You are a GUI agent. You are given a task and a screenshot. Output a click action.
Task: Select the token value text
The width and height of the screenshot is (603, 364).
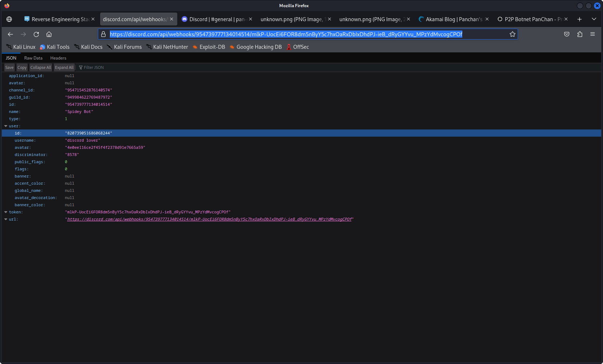pyautogui.click(x=148, y=212)
